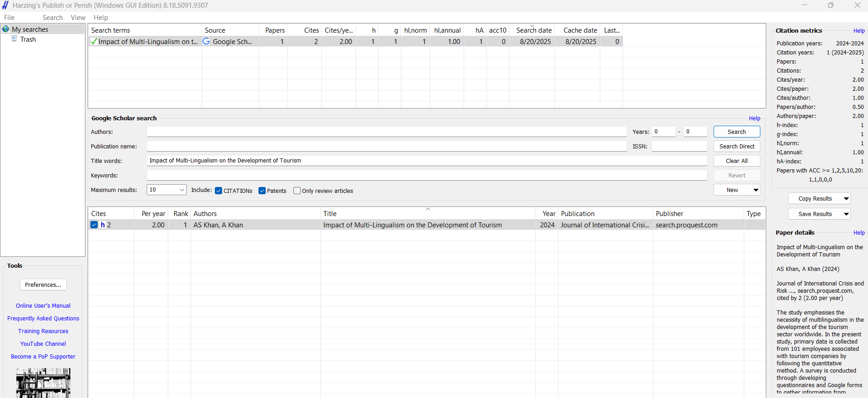Click the ISSN input field
This screenshot has height=398, width=868.
(680, 146)
